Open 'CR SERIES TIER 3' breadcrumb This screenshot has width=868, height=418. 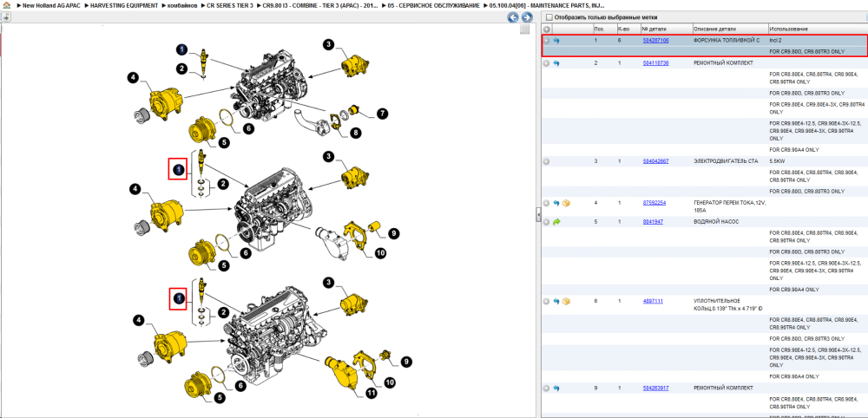point(230,5)
